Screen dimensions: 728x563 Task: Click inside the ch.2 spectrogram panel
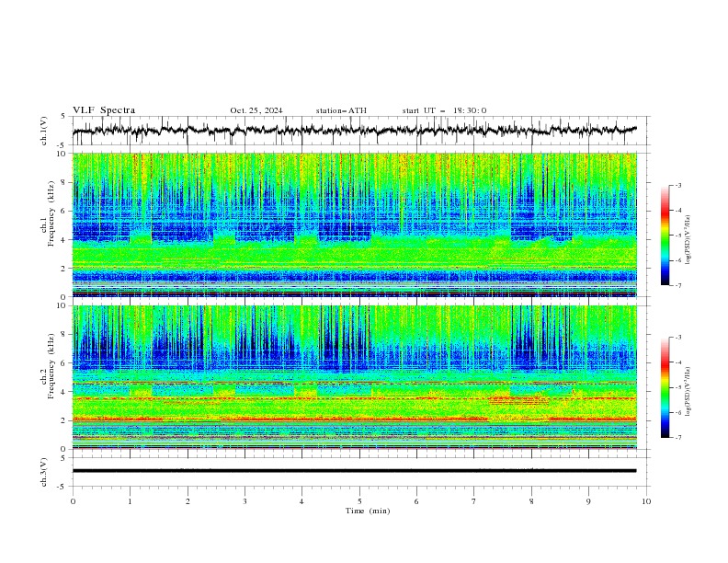355,377
